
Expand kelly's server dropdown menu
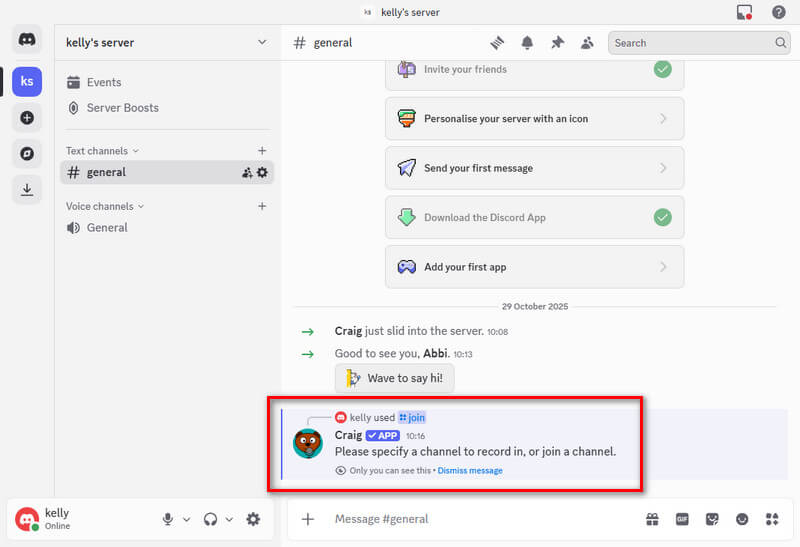coord(262,42)
